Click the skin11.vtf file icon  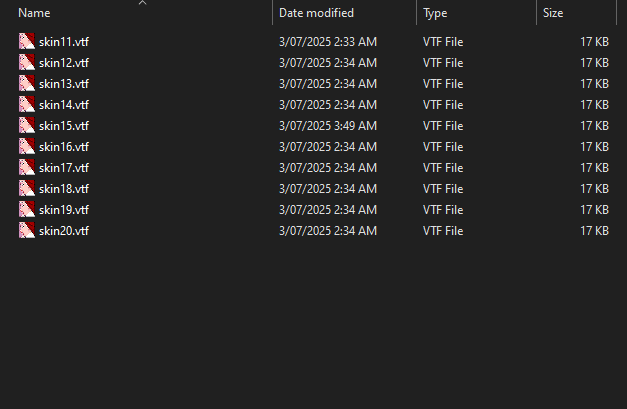[26, 42]
